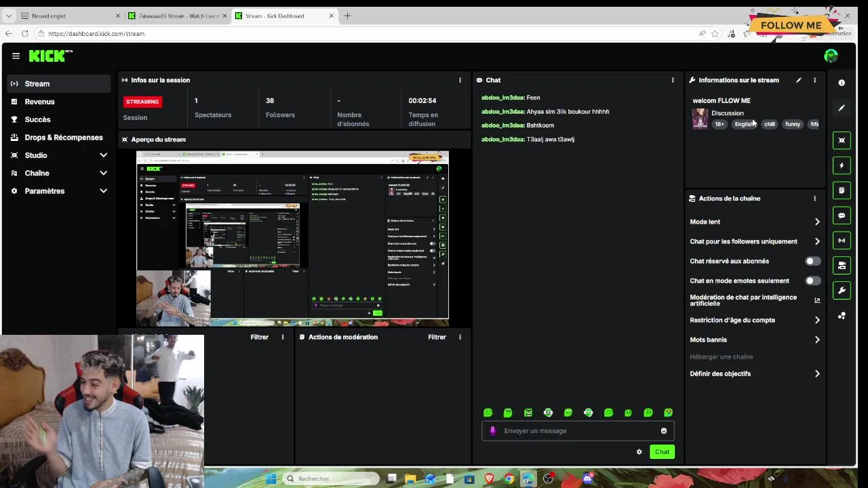Open Chat pour les followers uniquement arrow
The width and height of the screenshot is (868, 488).
click(x=817, y=241)
